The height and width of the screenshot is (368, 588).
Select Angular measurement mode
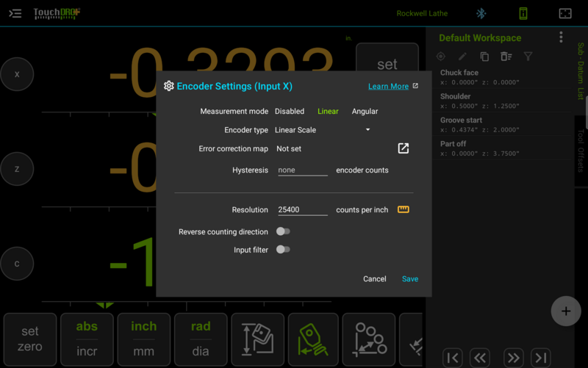coord(365,112)
